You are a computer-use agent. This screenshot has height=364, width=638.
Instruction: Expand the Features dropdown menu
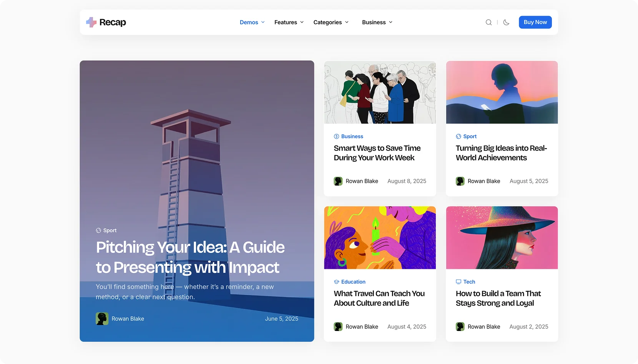point(289,22)
